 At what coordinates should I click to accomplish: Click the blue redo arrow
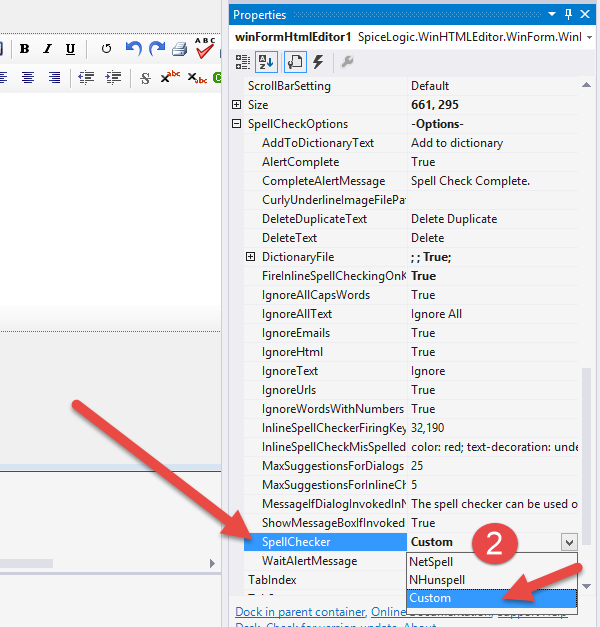156,49
